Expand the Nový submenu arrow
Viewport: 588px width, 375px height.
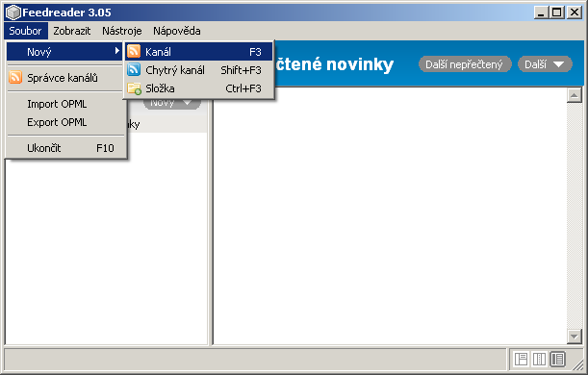[117, 51]
